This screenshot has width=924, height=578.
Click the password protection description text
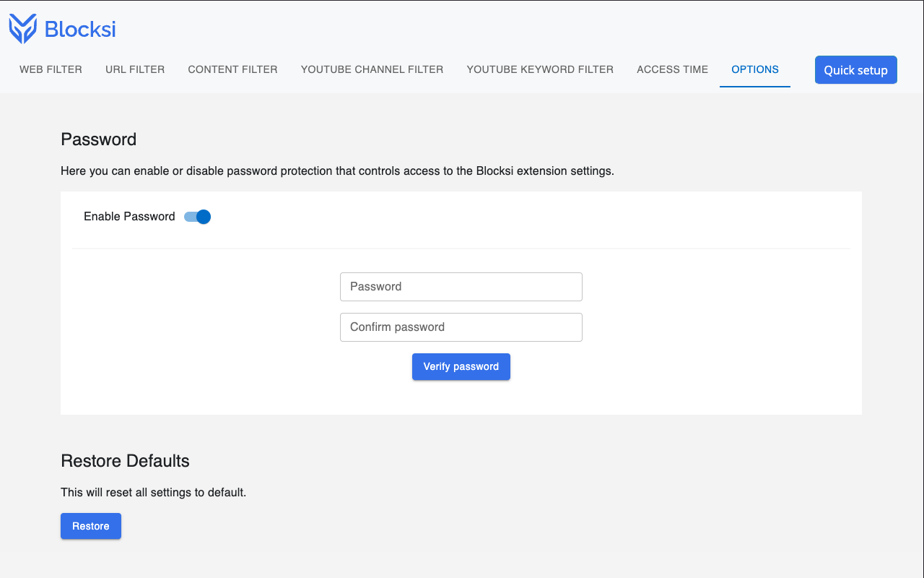[x=337, y=171]
